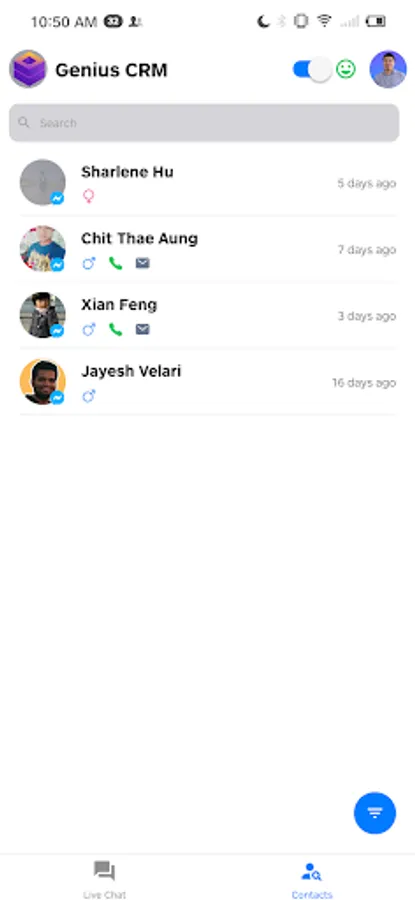This screenshot has width=415, height=900.
Task: Tap Jayesh Velari's profile picture
Action: pos(42,382)
